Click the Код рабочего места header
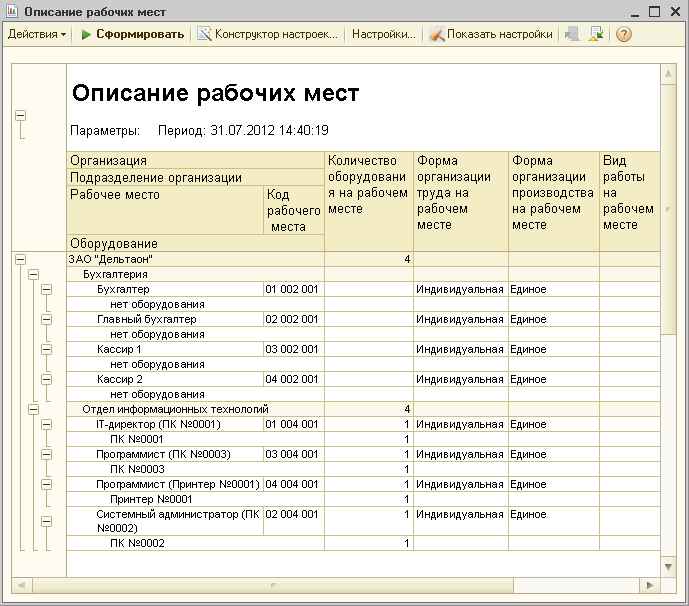Viewport: 689px width, 606px height. pos(294,210)
